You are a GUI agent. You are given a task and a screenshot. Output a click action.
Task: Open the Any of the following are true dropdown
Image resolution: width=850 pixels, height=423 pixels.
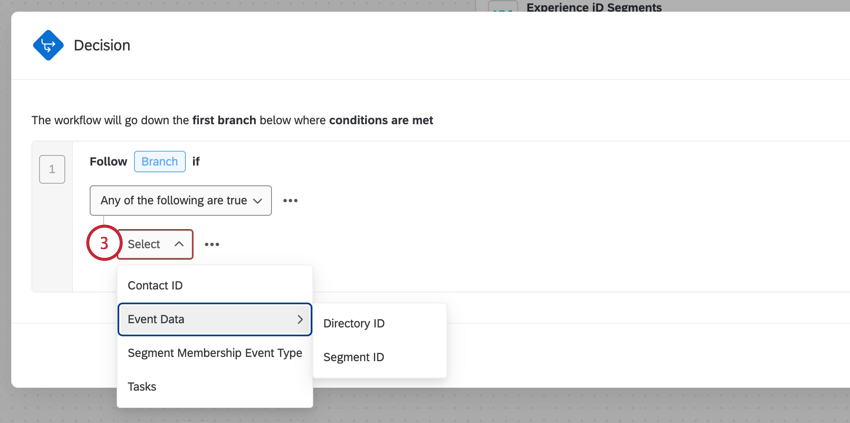(181, 201)
